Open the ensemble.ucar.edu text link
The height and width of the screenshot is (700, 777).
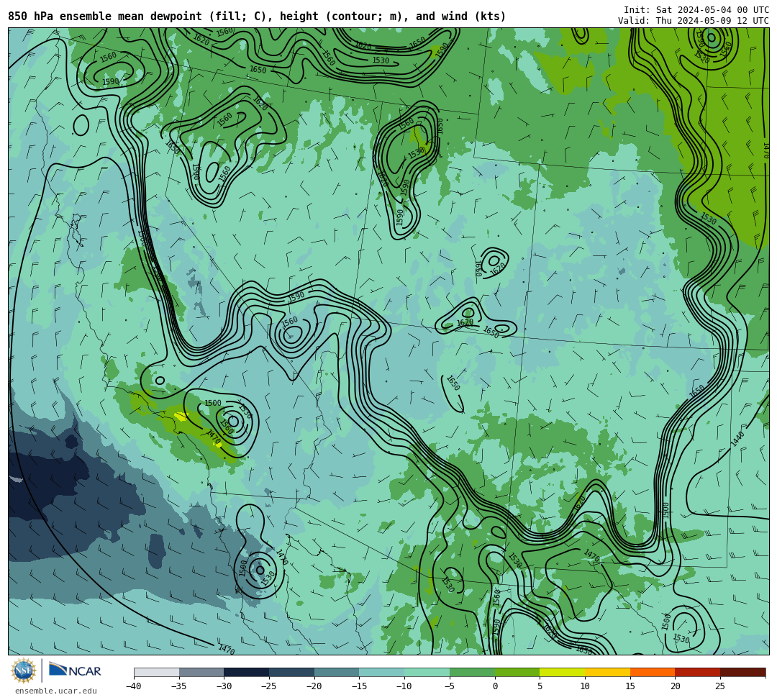(x=56, y=691)
